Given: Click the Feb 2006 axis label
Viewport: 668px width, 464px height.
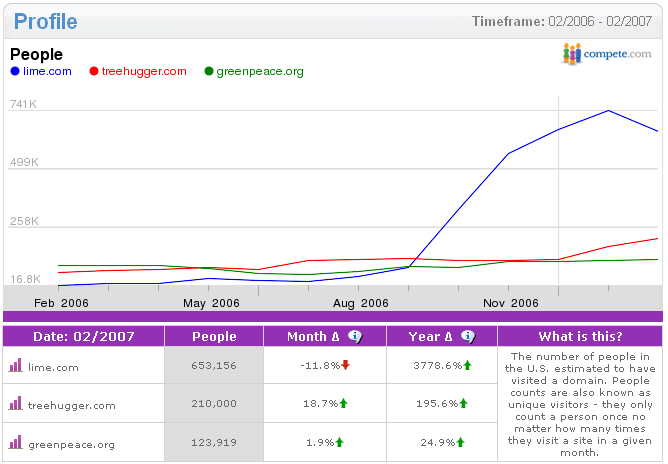Looking at the screenshot, I should click(x=61, y=303).
